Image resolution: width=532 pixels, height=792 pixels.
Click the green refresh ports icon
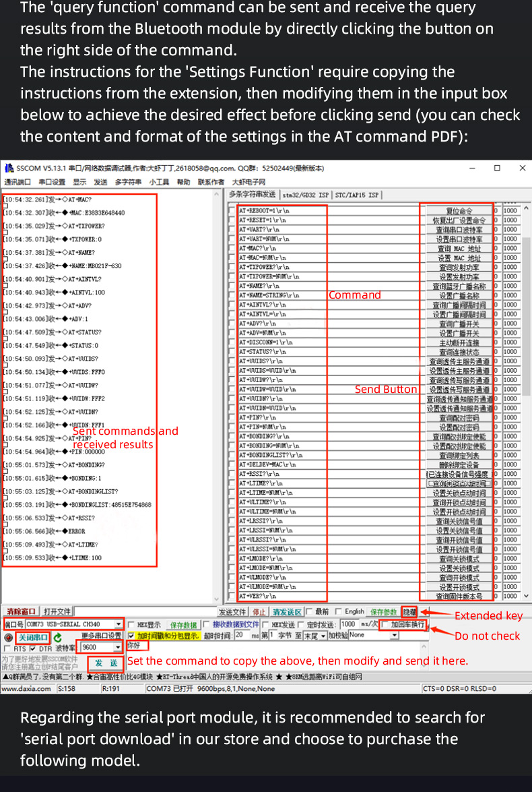coord(58,637)
